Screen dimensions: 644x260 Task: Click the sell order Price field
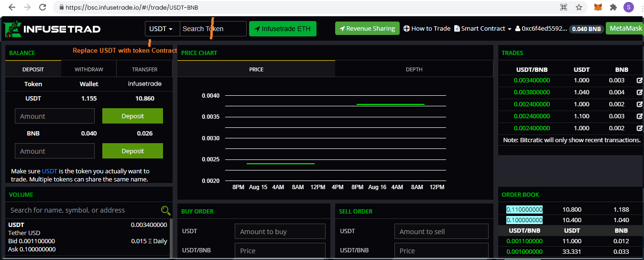coord(441,250)
